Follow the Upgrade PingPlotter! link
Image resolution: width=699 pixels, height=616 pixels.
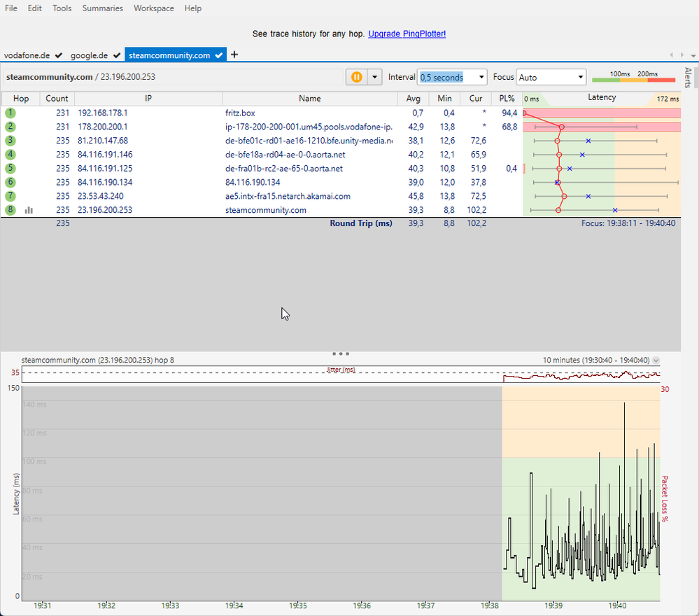407,34
